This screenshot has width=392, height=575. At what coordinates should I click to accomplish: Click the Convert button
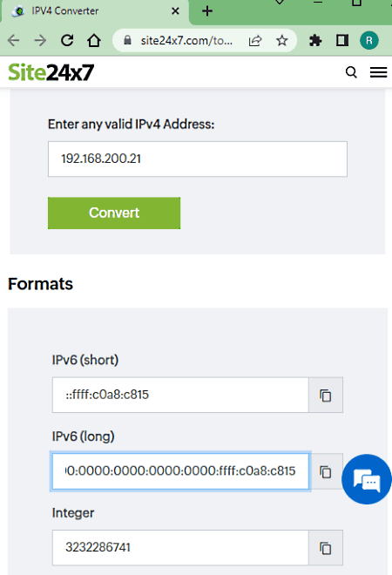[x=114, y=213]
